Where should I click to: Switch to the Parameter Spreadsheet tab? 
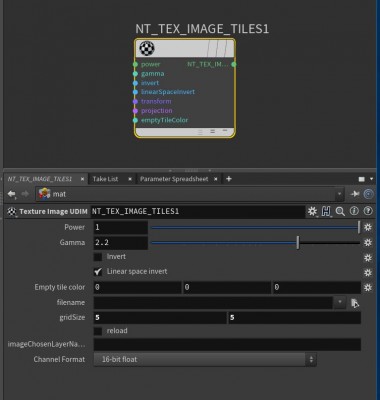(x=174, y=179)
